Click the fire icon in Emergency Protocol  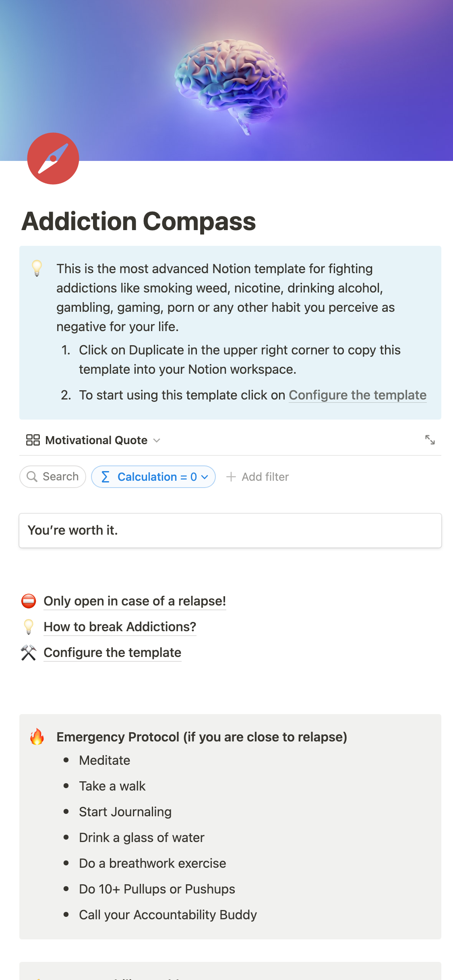point(37,737)
